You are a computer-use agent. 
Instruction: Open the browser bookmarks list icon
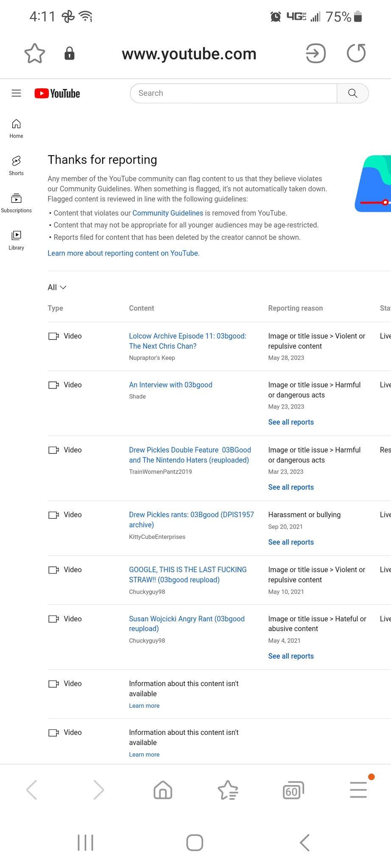coord(228,790)
